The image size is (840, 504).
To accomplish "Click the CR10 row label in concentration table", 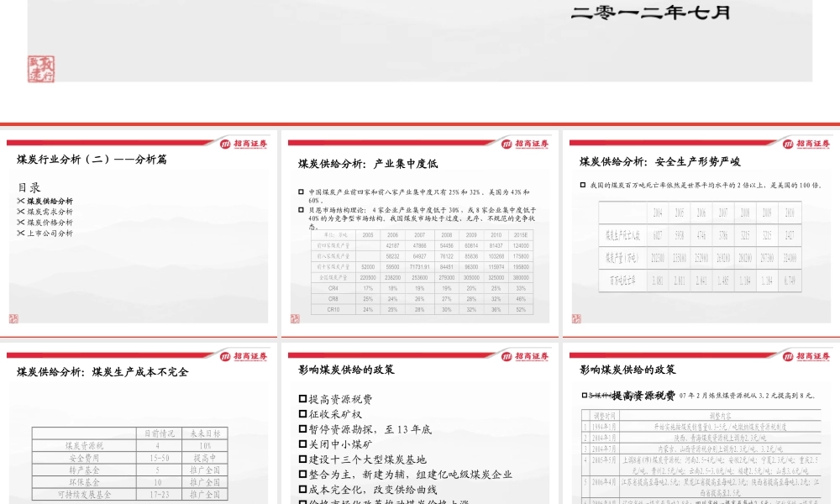I will point(333,310).
